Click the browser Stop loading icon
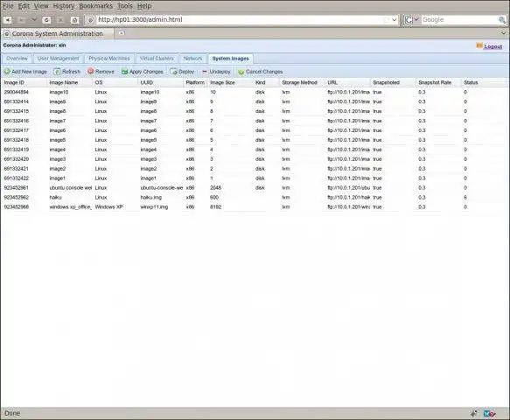The image size is (510, 420). tap(61, 20)
